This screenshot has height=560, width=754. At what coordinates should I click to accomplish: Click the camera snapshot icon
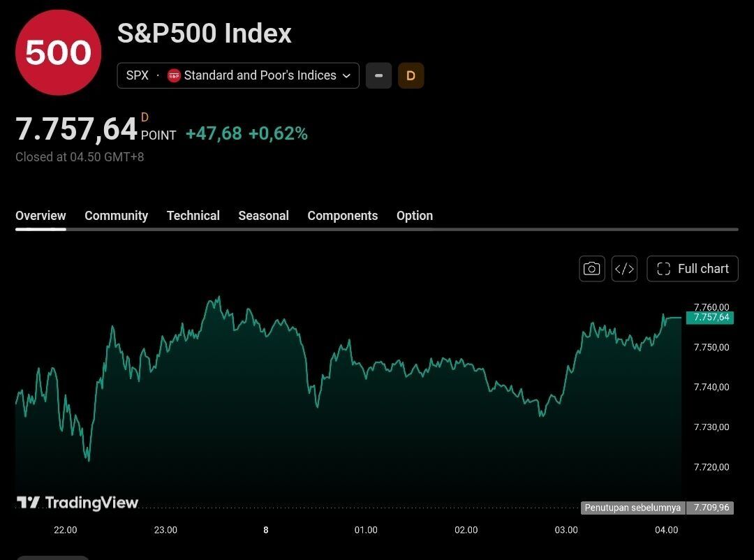591,268
